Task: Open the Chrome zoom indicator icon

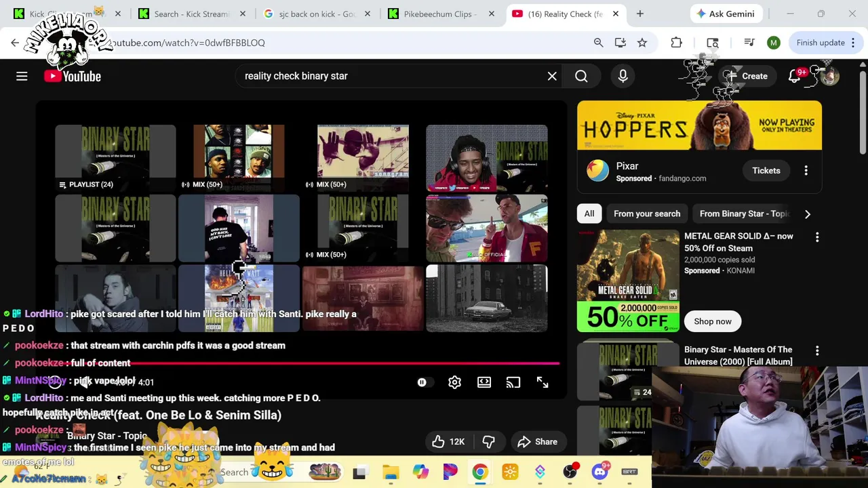Action: [x=598, y=43]
